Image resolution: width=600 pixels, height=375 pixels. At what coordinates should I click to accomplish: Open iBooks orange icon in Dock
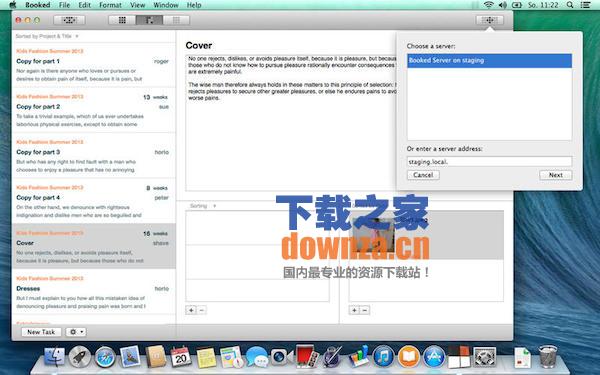pyautogui.click(x=409, y=357)
